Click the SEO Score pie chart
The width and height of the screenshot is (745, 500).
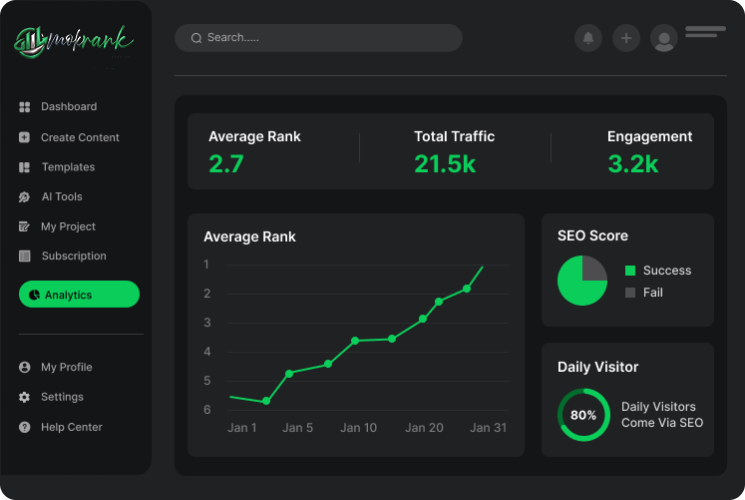tap(582, 280)
